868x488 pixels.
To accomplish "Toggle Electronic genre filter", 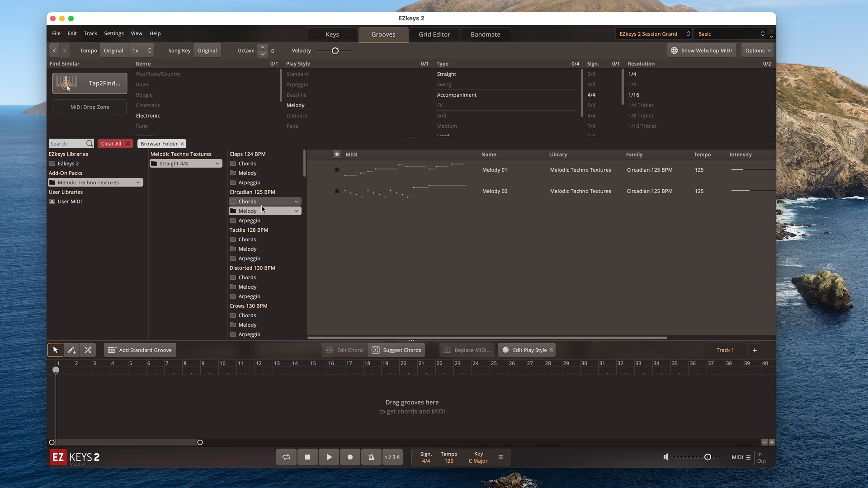I will (x=148, y=116).
